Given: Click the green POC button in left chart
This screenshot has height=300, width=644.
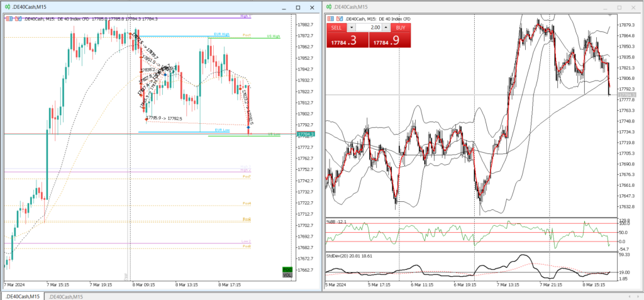Looking at the screenshot, I should click(287, 270).
